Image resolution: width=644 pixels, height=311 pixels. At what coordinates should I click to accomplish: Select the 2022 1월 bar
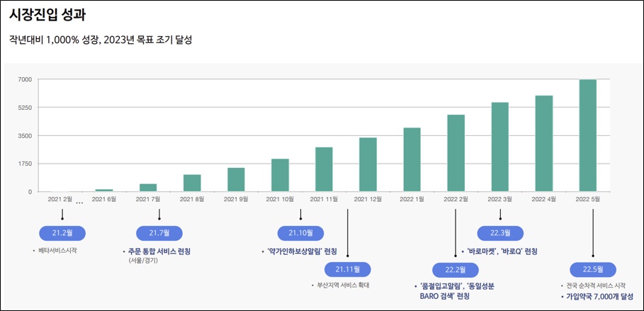tap(412, 160)
